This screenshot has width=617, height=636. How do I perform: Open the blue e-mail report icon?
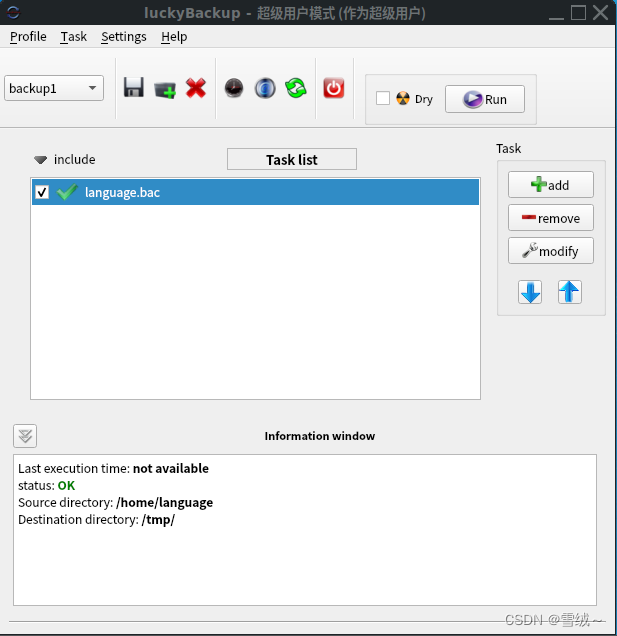[x=265, y=88]
